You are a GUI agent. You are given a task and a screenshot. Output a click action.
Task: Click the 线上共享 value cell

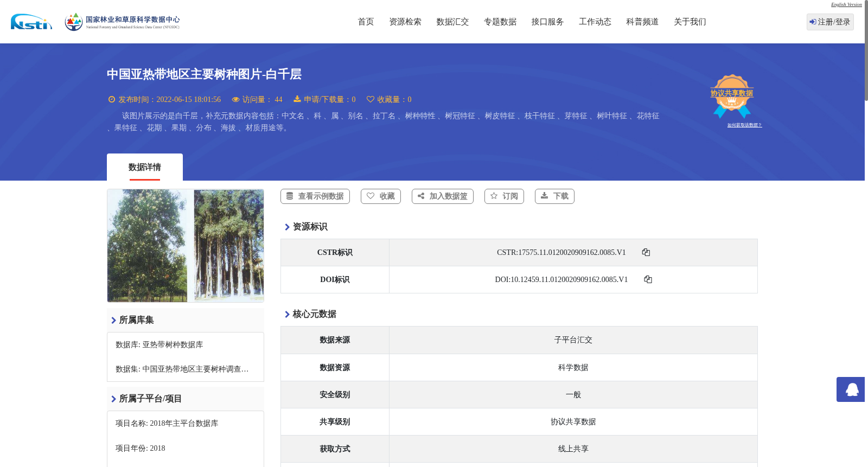click(573, 449)
